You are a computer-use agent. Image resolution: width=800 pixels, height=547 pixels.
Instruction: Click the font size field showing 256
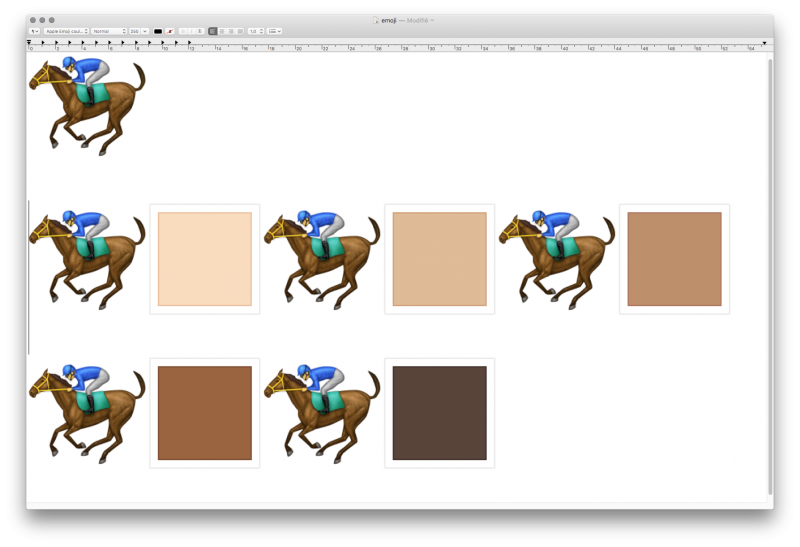point(135,31)
